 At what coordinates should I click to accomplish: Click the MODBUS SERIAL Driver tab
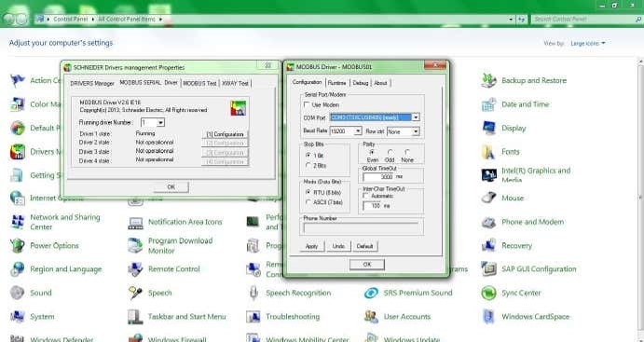click(x=149, y=83)
